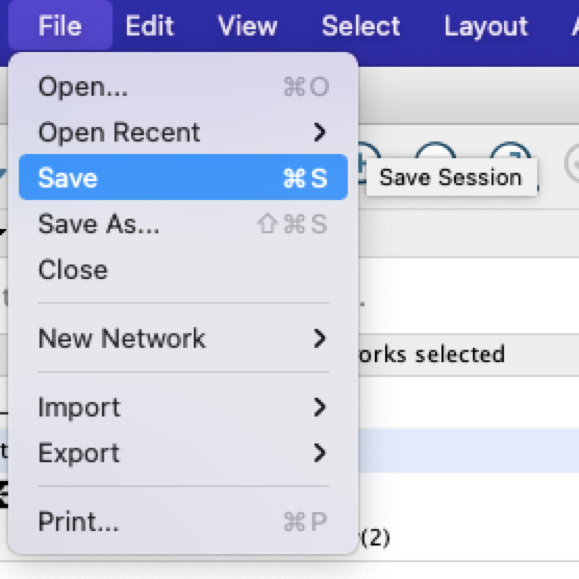579x579 pixels.
Task: Open the Select menu
Action: (x=361, y=26)
